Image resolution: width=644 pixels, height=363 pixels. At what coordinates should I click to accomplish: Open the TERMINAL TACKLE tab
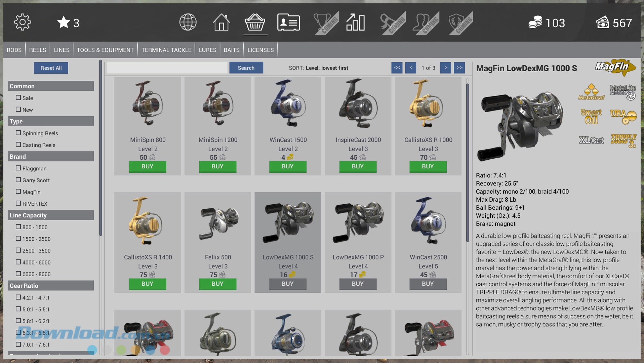[x=166, y=50]
